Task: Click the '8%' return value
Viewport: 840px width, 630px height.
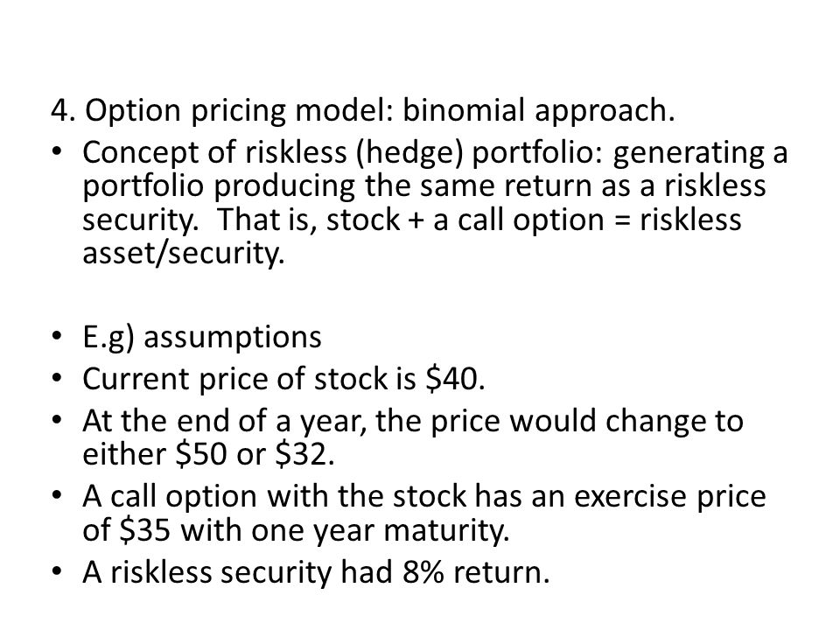Action: (x=423, y=572)
